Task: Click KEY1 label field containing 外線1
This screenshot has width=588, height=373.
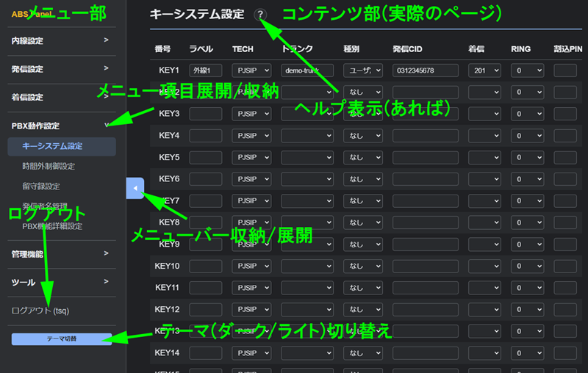Action: (x=205, y=70)
